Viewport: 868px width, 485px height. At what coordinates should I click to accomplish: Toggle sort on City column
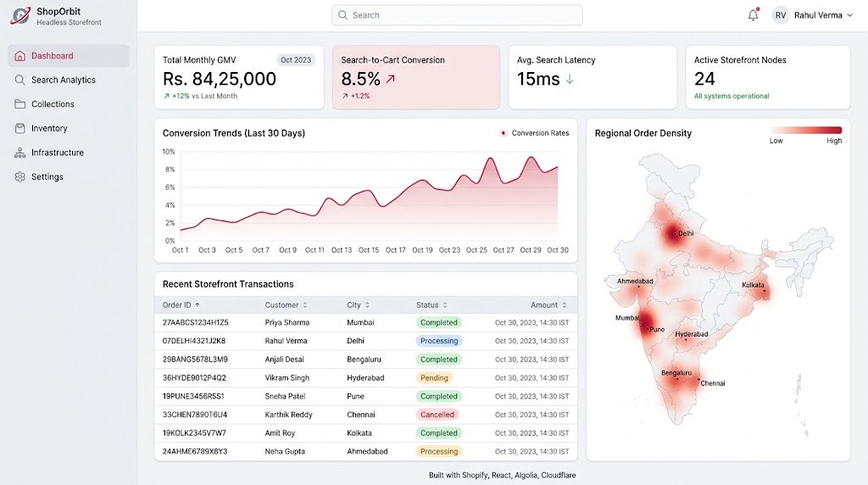point(367,305)
